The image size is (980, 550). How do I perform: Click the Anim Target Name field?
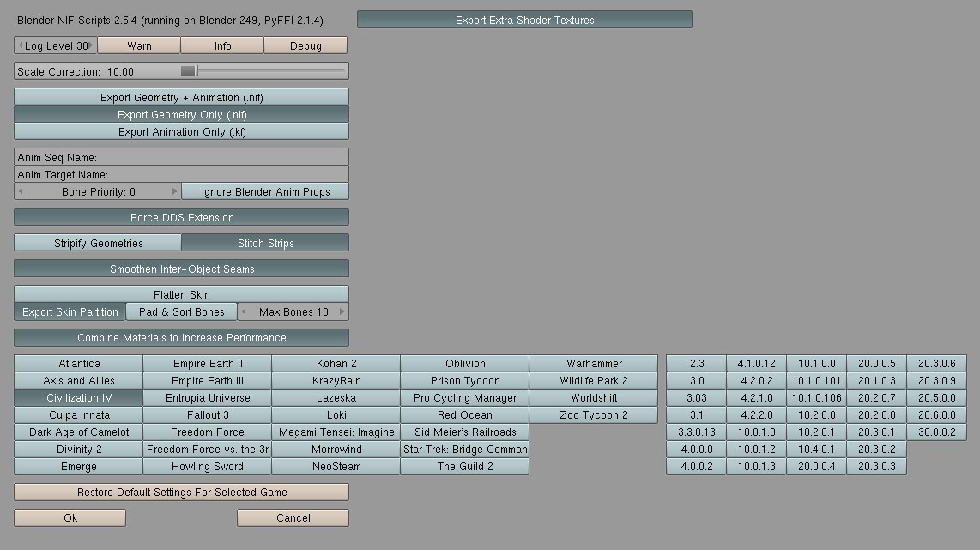pyautogui.click(x=181, y=174)
